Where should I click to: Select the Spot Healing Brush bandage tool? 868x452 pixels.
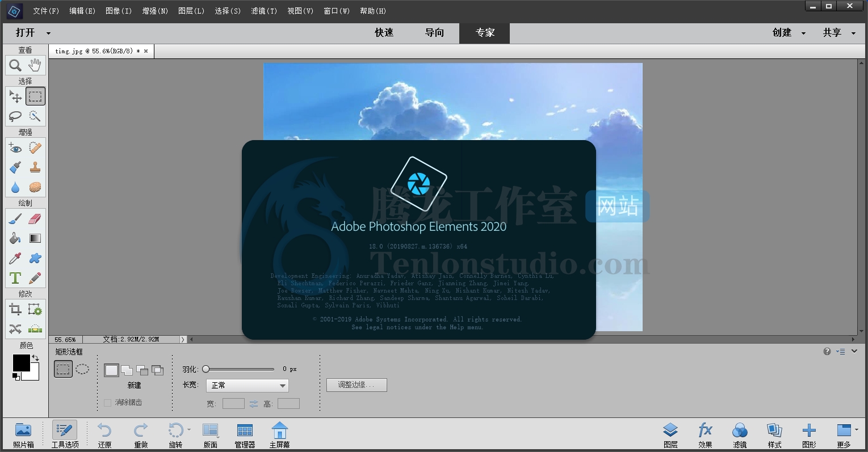[x=35, y=148]
